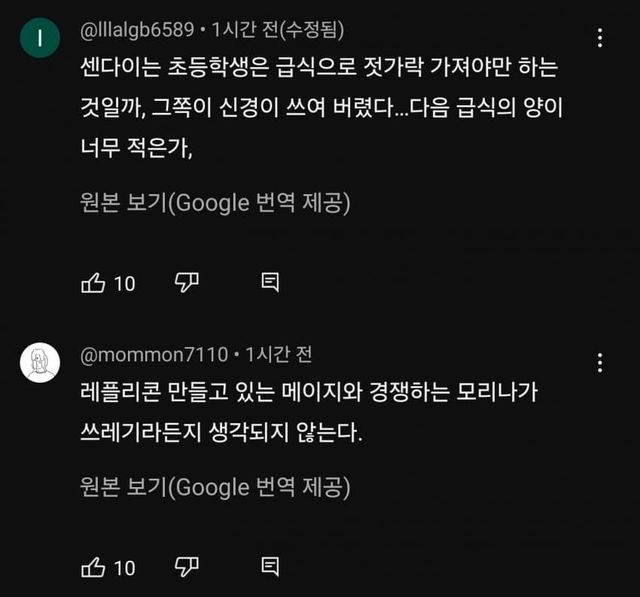Reply to the @mommon7110 comment

[x=270, y=567]
